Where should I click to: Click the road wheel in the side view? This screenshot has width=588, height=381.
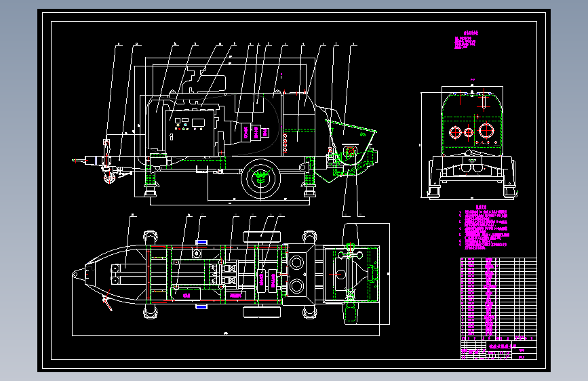pos(260,179)
